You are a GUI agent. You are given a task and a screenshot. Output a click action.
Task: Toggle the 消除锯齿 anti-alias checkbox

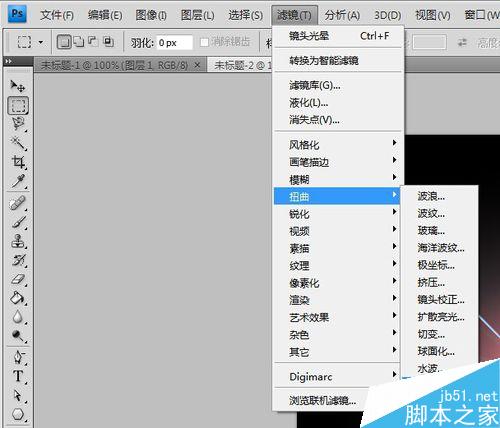tap(204, 42)
